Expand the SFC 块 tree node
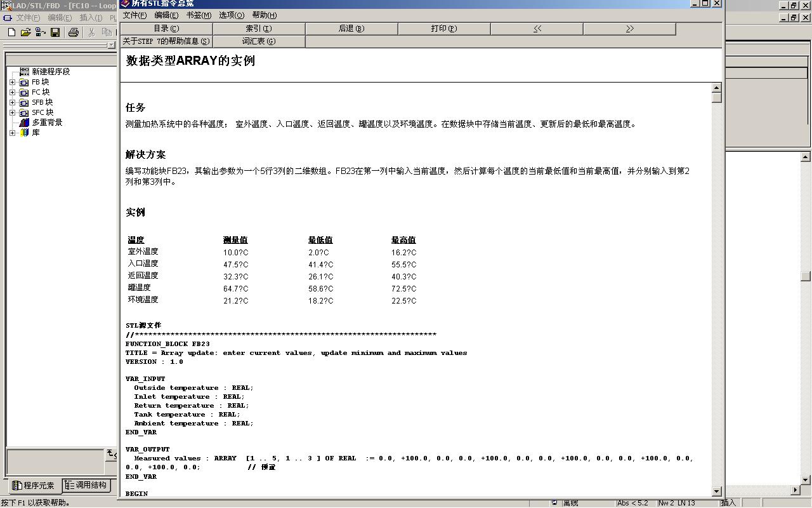 tap(12, 112)
